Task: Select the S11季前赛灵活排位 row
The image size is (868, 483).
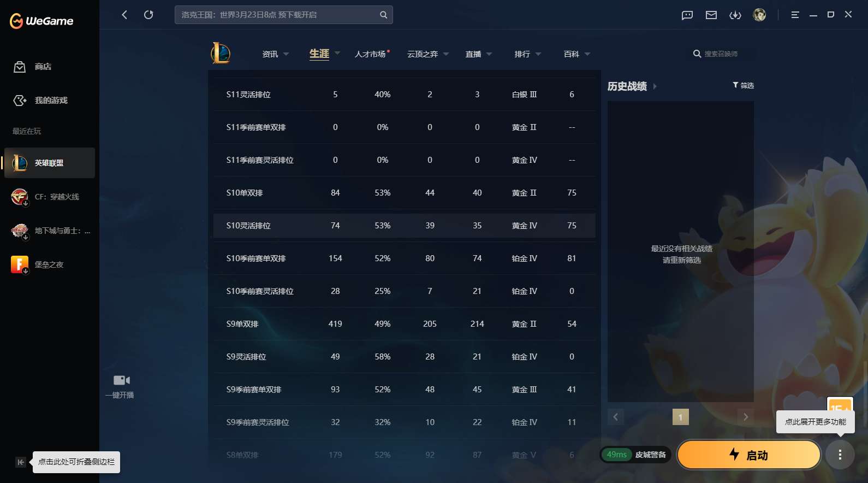Action: tap(404, 160)
